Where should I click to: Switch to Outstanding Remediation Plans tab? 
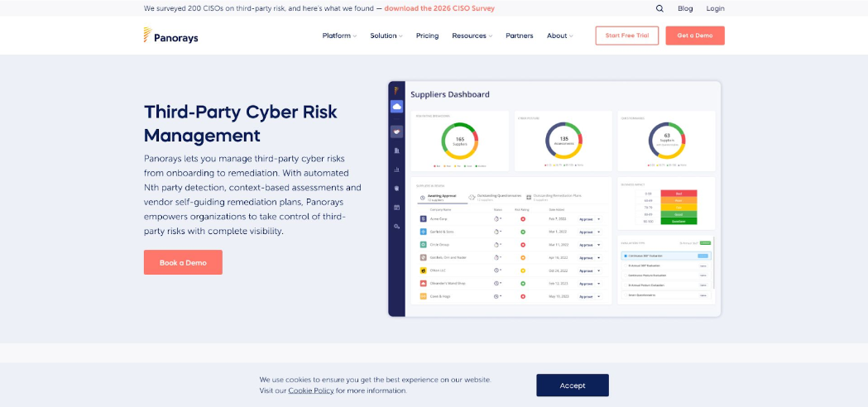(554, 198)
